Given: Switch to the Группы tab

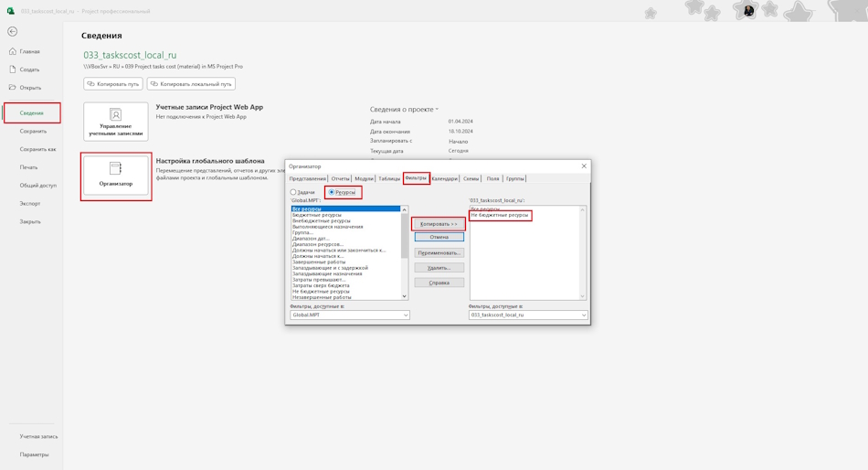Looking at the screenshot, I should [514, 178].
